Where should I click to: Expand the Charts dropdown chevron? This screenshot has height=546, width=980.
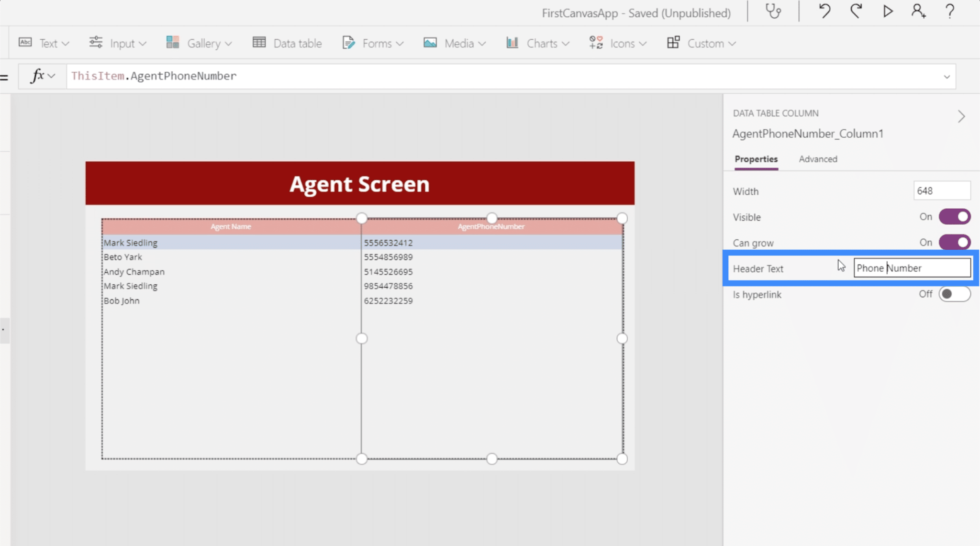566,44
